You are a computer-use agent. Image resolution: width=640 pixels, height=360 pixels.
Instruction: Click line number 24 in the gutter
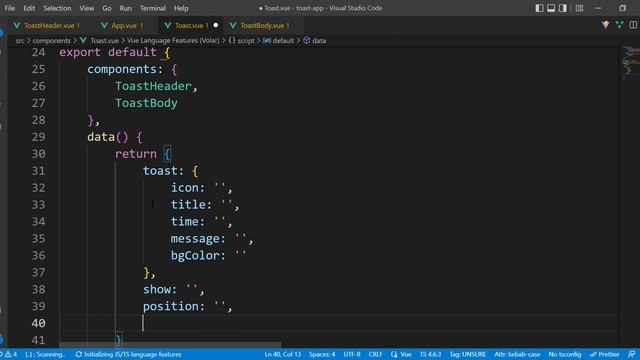[38, 52]
